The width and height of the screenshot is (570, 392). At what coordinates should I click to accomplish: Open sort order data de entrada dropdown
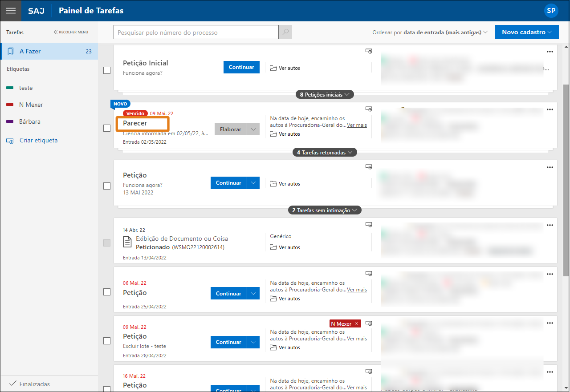[445, 32]
